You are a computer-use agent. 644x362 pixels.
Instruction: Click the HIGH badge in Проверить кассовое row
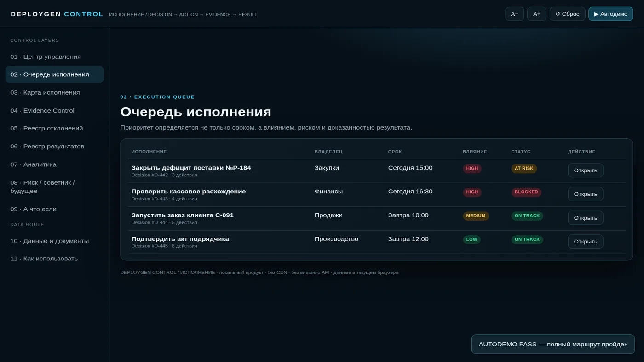pos(472,192)
